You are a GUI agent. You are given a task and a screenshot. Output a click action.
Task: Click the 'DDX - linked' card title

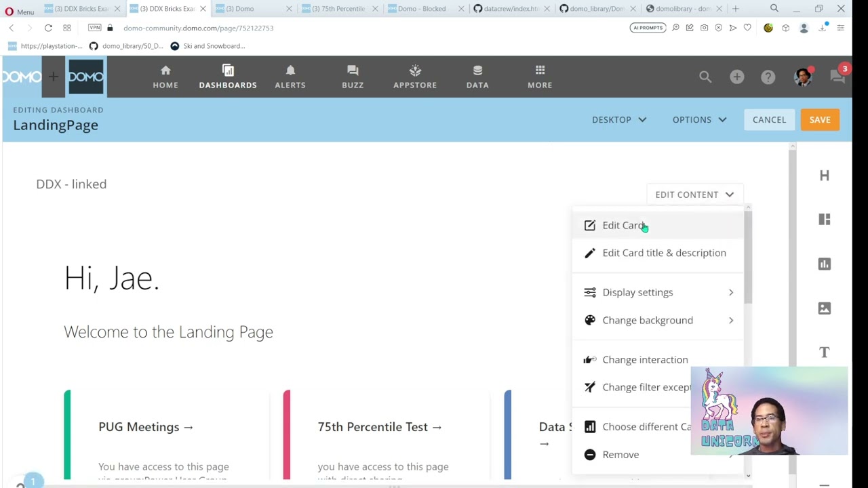pyautogui.click(x=71, y=184)
